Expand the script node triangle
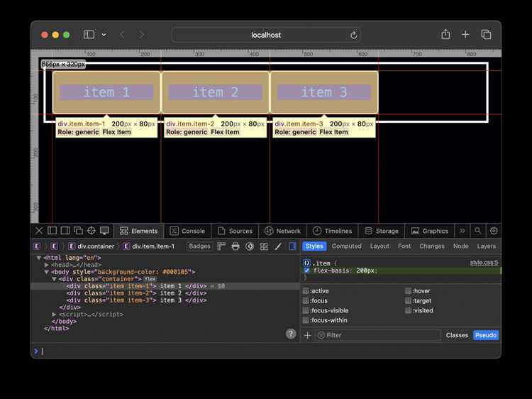The image size is (532, 399). click(54, 315)
